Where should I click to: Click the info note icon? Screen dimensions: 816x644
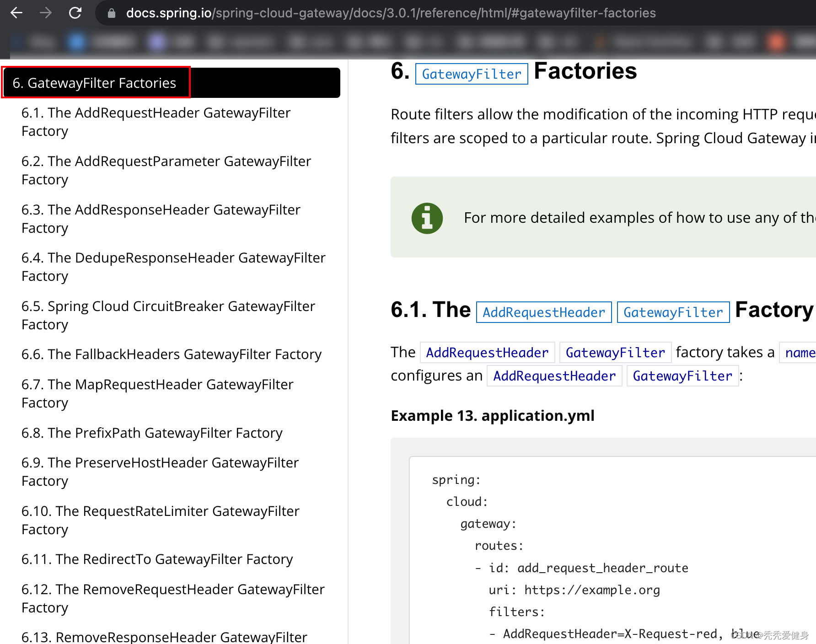tap(427, 218)
